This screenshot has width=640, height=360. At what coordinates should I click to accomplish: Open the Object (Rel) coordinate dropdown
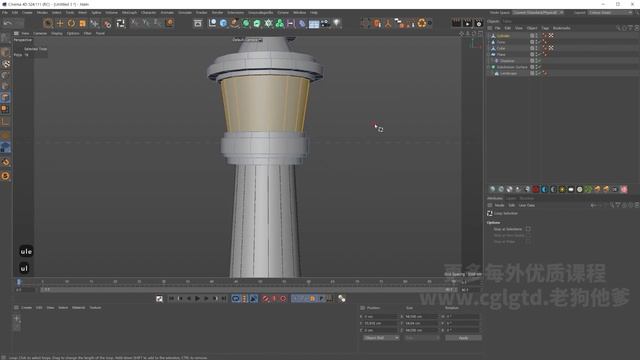[381, 338]
